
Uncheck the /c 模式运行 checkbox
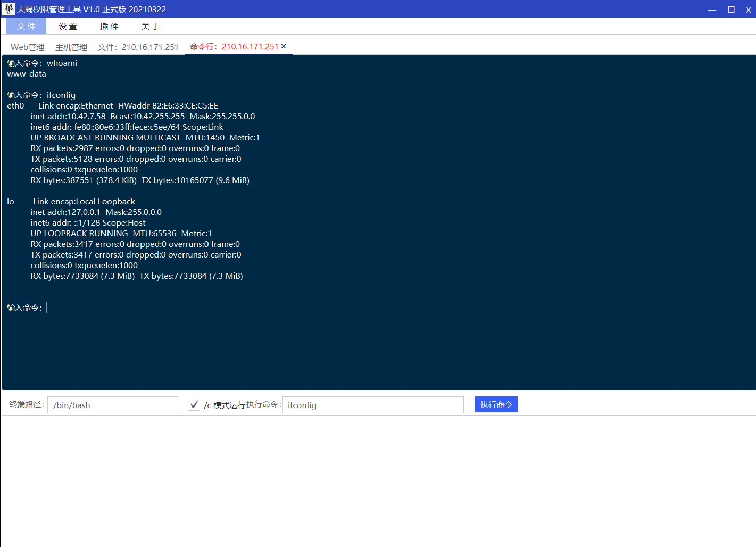pyautogui.click(x=194, y=404)
